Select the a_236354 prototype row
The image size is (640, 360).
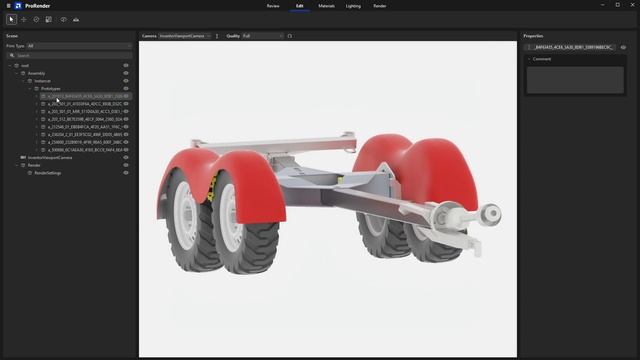click(x=85, y=134)
